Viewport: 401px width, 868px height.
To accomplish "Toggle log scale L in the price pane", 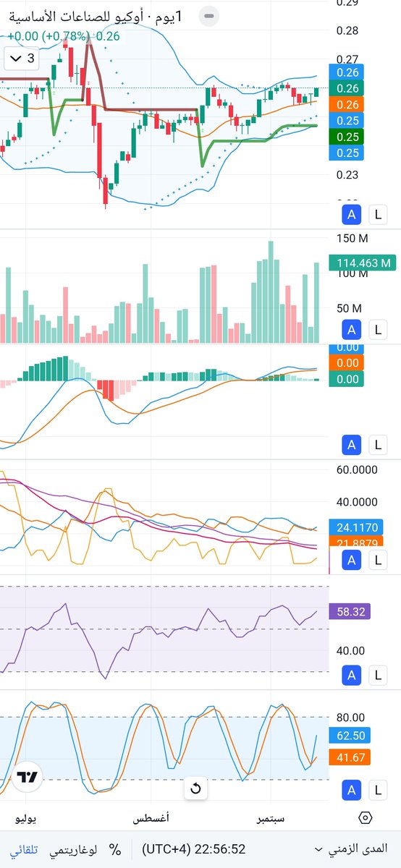I will pos(376,213).
